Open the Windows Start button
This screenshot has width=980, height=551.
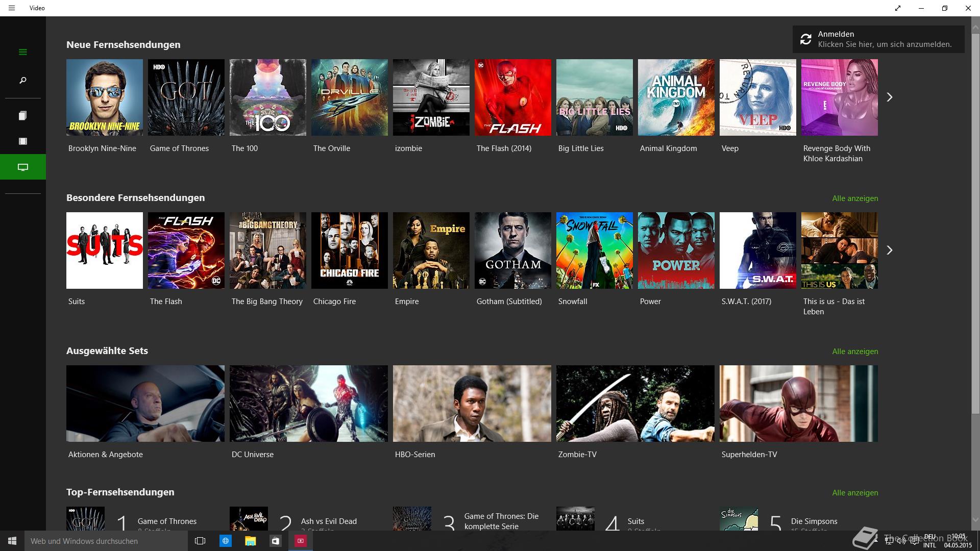12,541
